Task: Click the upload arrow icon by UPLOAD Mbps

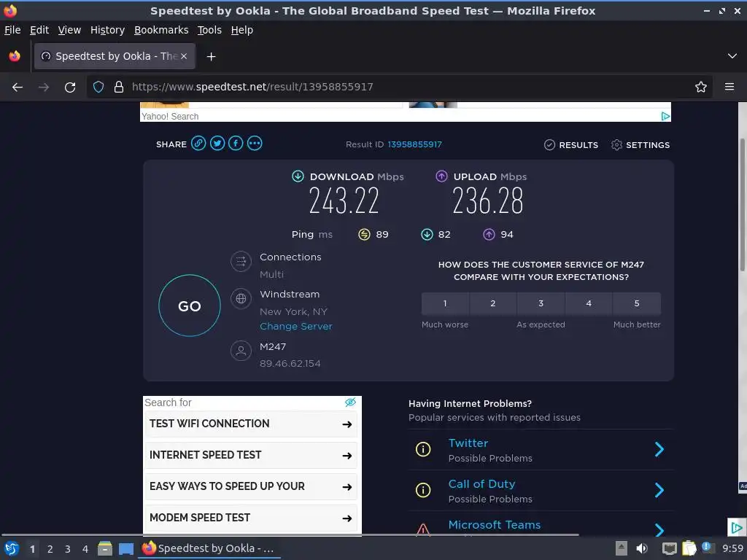Action: pyautogui.click(x=441, y=176)
